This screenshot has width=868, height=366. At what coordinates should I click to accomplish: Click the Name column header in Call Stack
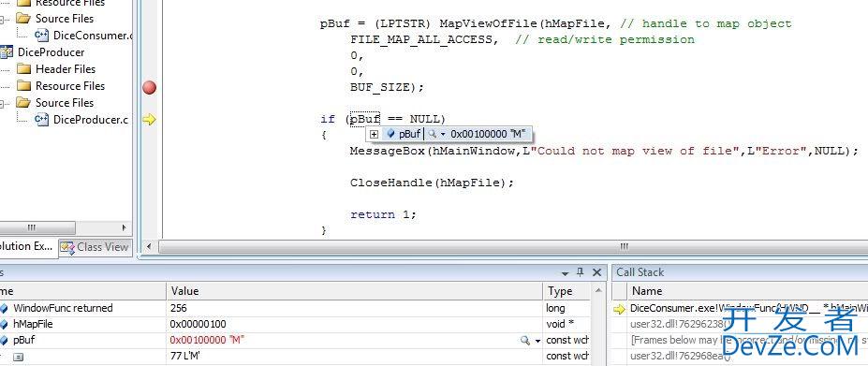tap(647, 291)
